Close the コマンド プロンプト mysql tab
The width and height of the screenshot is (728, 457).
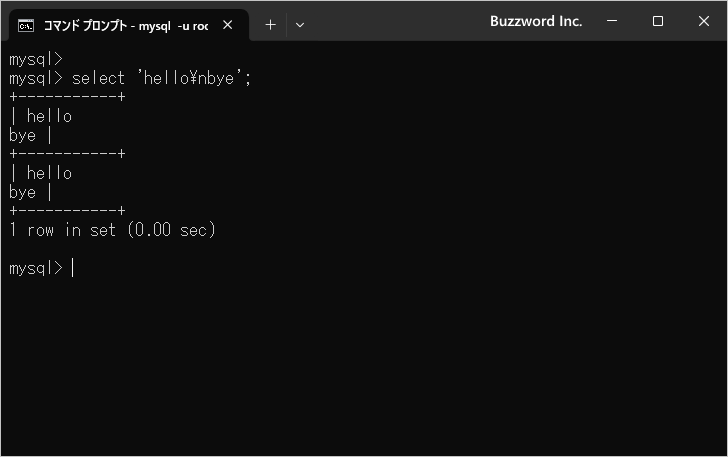[228, 25]
